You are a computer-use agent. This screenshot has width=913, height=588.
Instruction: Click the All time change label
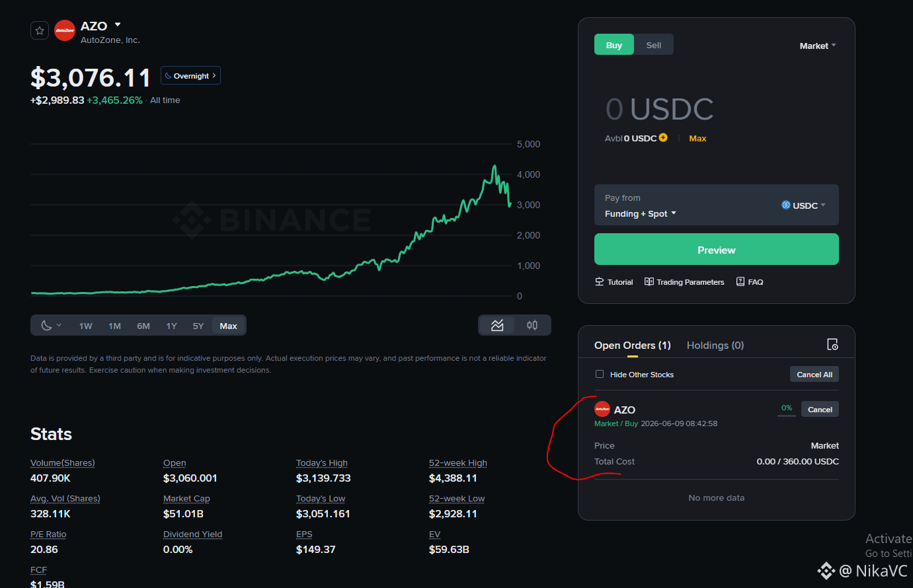tap(165, 100)
